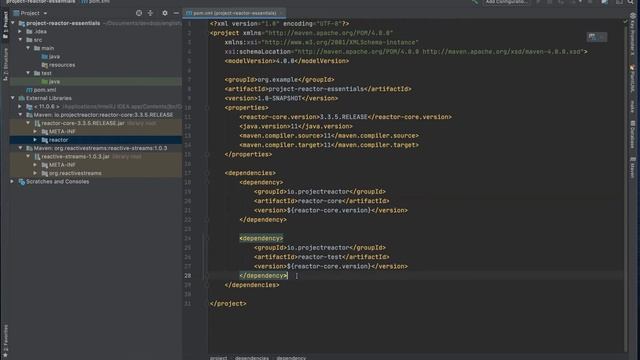Open the Database tool window
The width and height of the screenshot is (640, 360).
[632, 134]
